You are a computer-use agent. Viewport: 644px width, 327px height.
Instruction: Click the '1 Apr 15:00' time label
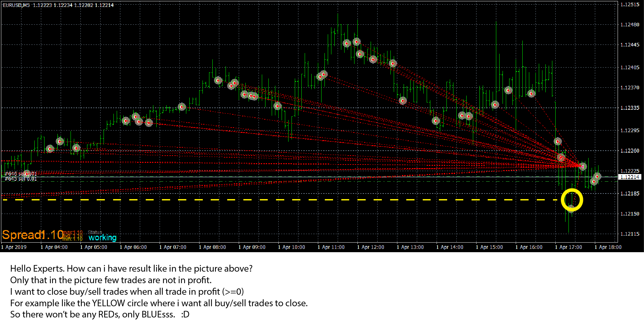tap(489, 247)
